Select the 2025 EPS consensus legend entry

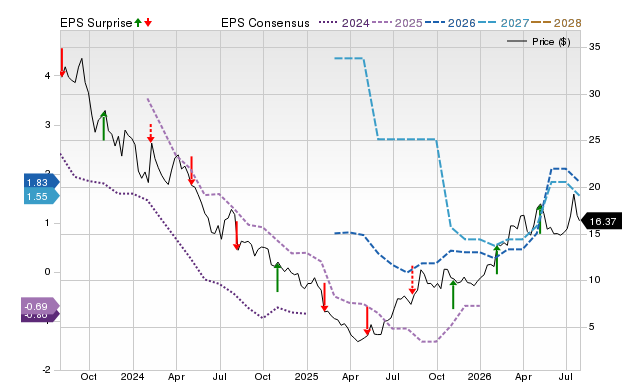397,23
